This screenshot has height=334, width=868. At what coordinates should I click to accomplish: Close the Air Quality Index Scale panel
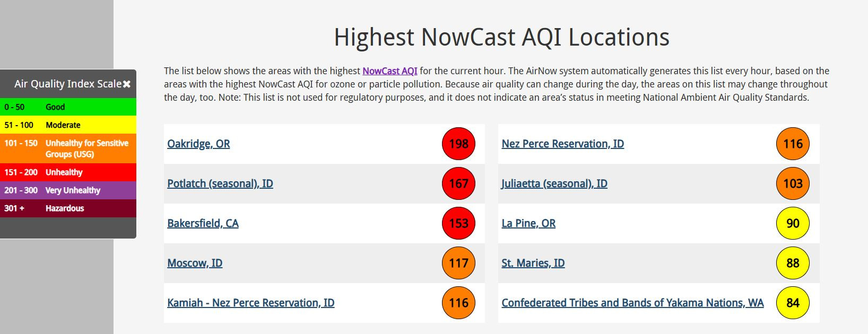(x=126, y=84)
